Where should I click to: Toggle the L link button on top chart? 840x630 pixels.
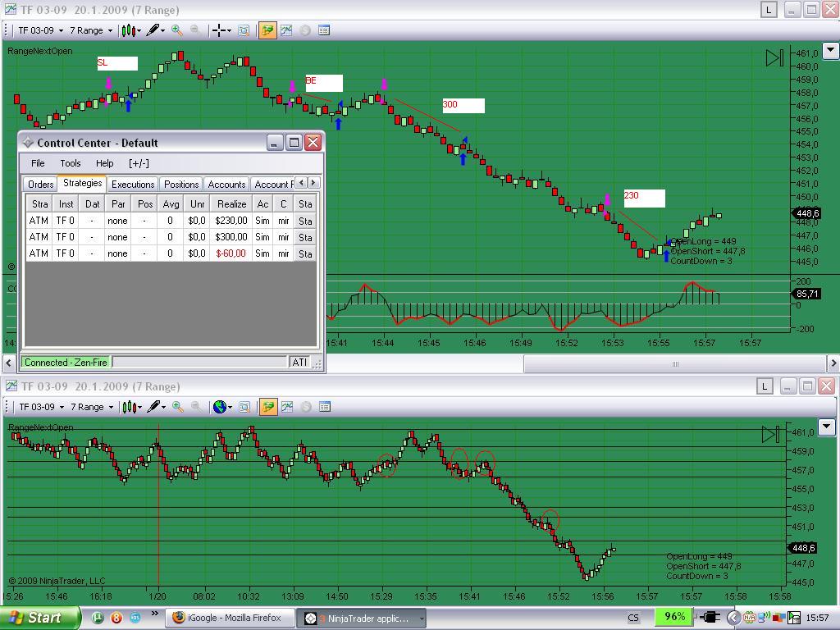click(x=769, y=10)
